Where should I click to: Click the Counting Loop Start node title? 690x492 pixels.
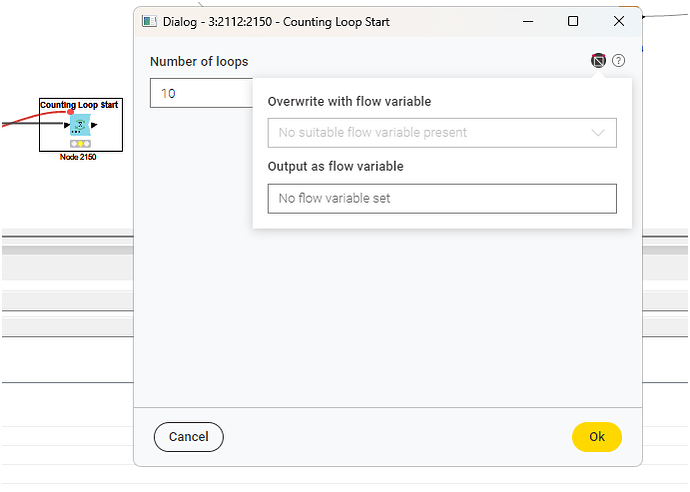pos(80,105)
